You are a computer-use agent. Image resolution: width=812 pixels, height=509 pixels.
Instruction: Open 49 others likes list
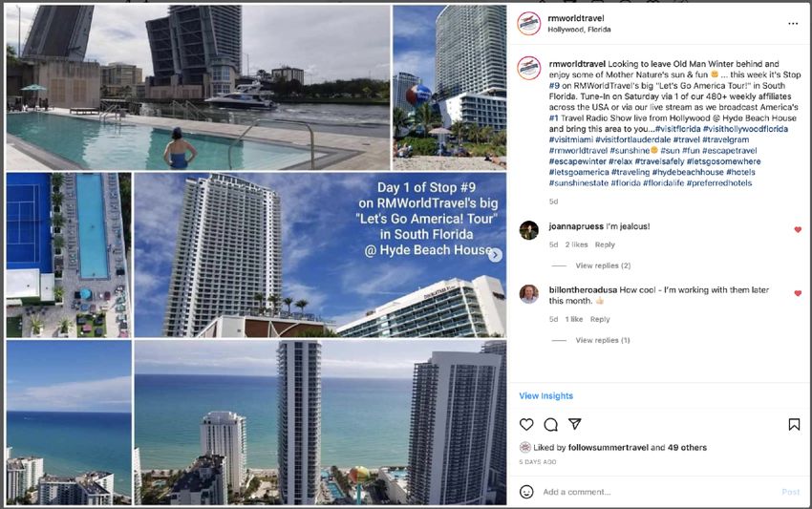[687, 447]
